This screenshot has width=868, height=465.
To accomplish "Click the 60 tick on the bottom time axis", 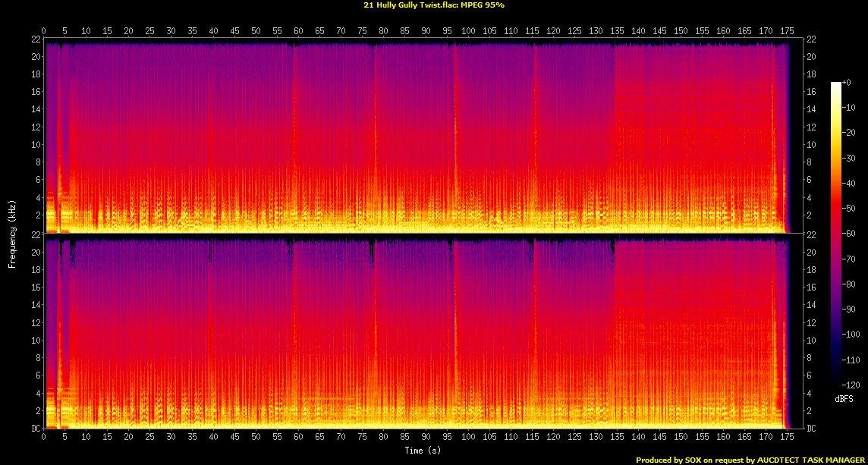I will coord(298,438).
